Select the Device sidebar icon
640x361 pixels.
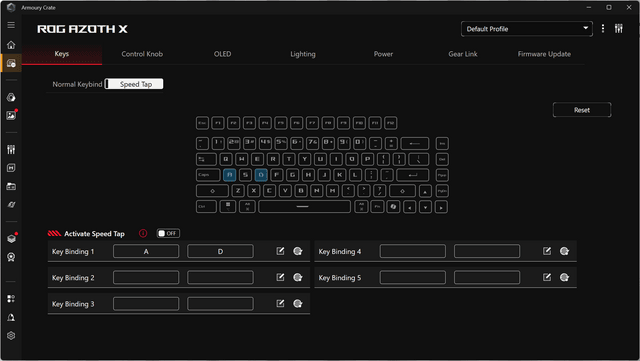tap(11, 63)
